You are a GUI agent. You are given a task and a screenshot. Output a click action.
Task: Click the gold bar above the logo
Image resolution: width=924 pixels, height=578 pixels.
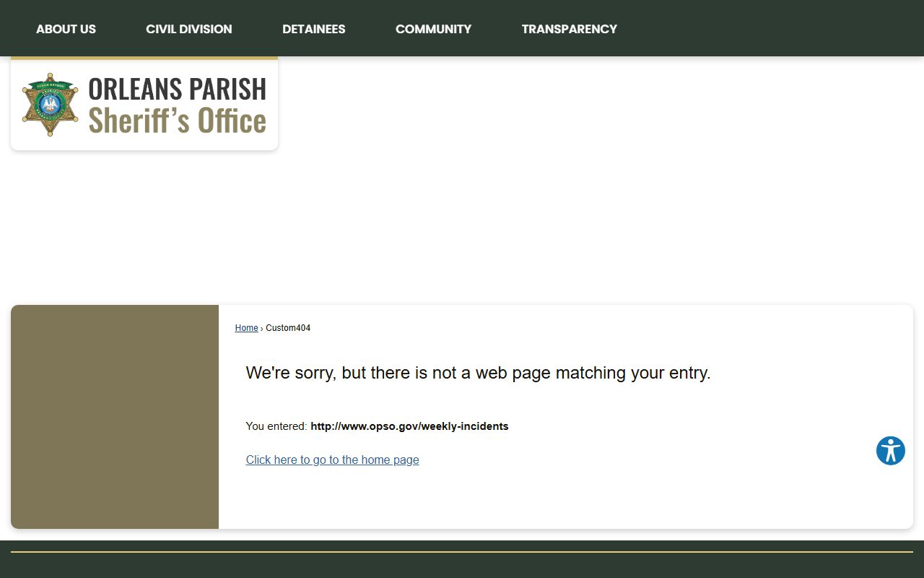click(144, 59)
